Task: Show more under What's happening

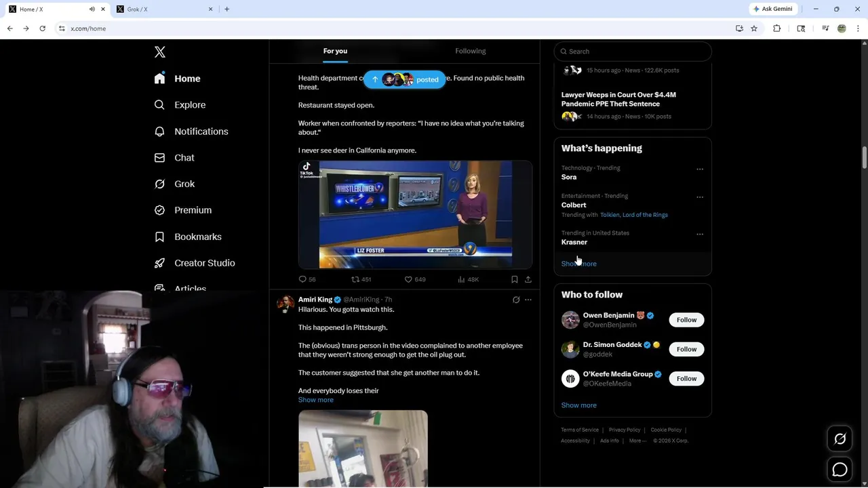Action: 579,264
